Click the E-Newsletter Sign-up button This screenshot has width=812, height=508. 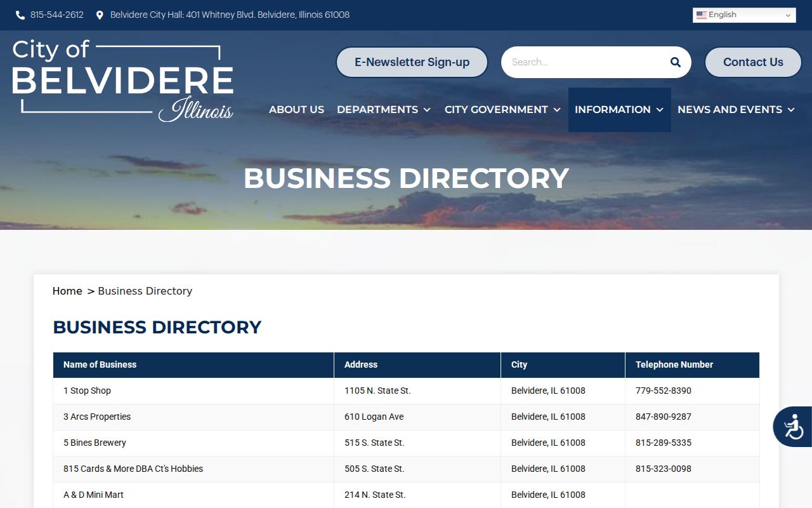412,62
